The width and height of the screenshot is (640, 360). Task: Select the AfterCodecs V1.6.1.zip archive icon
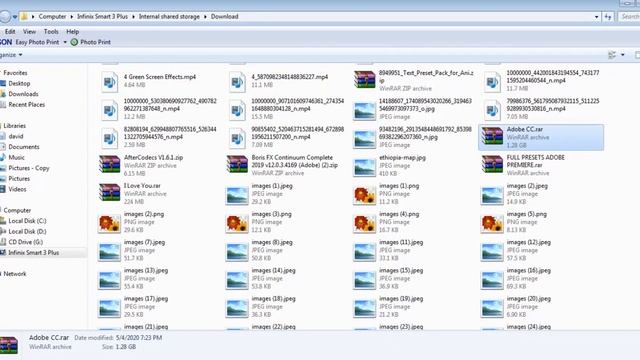click(x=109, y=164)
